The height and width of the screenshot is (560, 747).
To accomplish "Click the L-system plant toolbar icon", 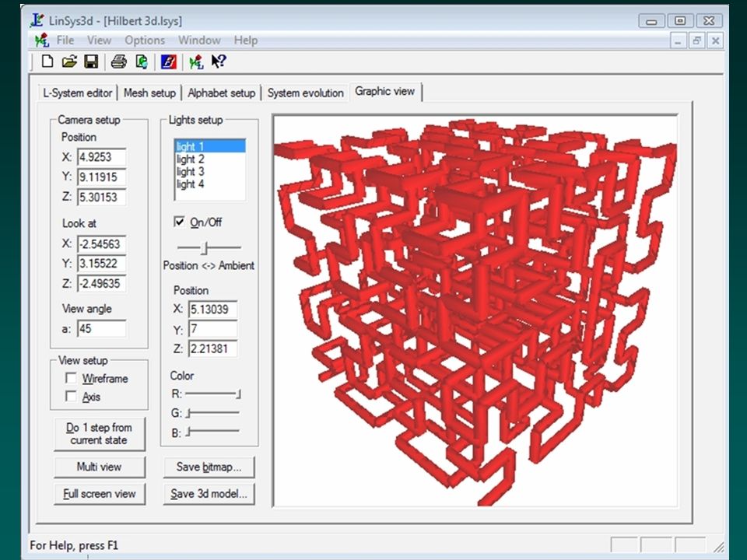I will [x=196, y=61].
